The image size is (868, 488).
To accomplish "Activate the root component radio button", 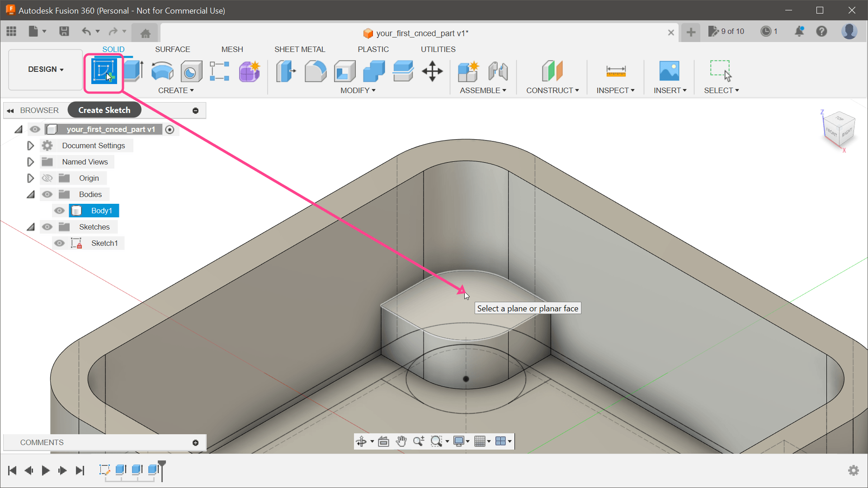I will pyautogui.click(x=170, y=130).
